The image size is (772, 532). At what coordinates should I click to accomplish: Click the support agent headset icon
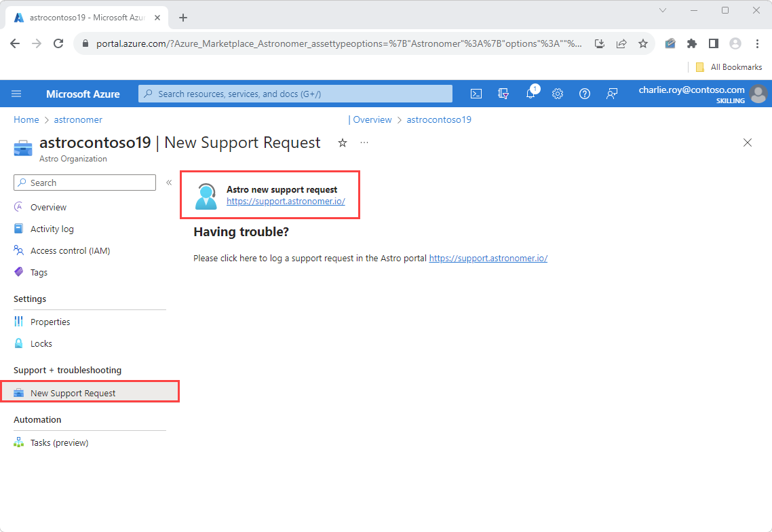point(206,196)
